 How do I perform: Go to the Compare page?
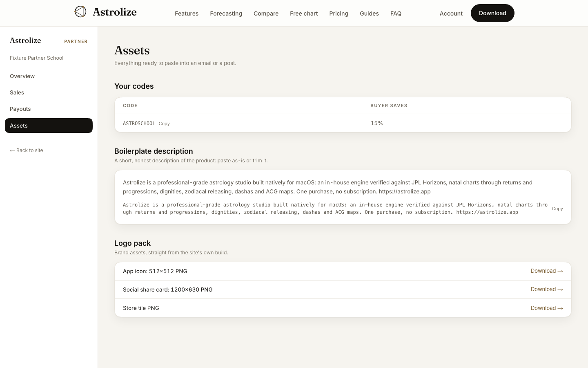pos(266,13)
